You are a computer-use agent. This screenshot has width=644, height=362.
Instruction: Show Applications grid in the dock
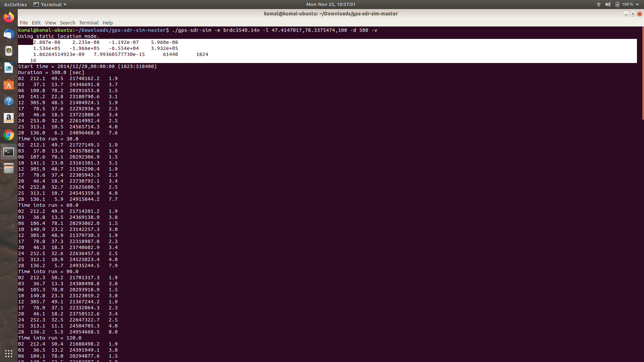tap(9, 353)
